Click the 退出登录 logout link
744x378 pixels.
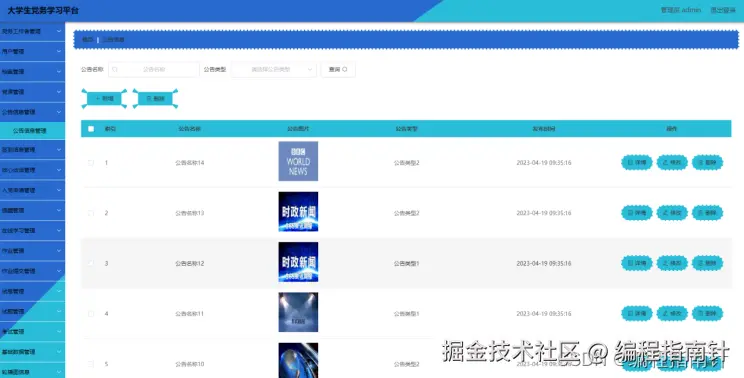[723, 10]
